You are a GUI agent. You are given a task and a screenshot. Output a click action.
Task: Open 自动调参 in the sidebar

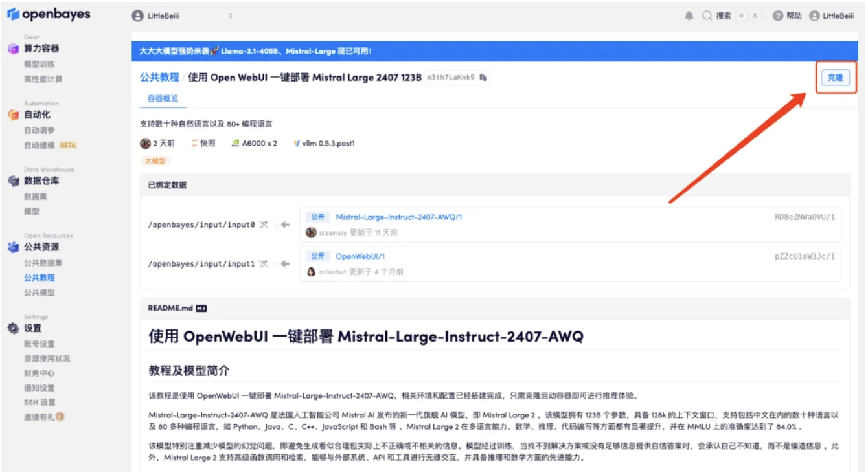pos(40,130)
